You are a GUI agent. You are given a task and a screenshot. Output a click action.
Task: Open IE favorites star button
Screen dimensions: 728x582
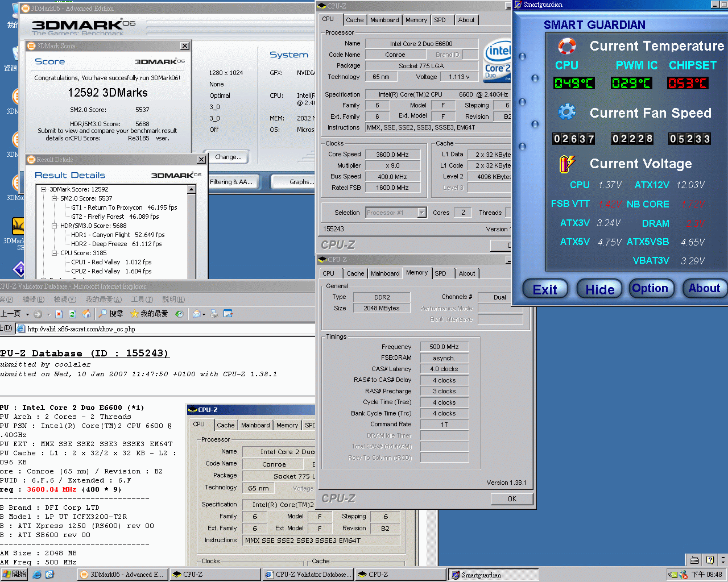tap(149, 314)
